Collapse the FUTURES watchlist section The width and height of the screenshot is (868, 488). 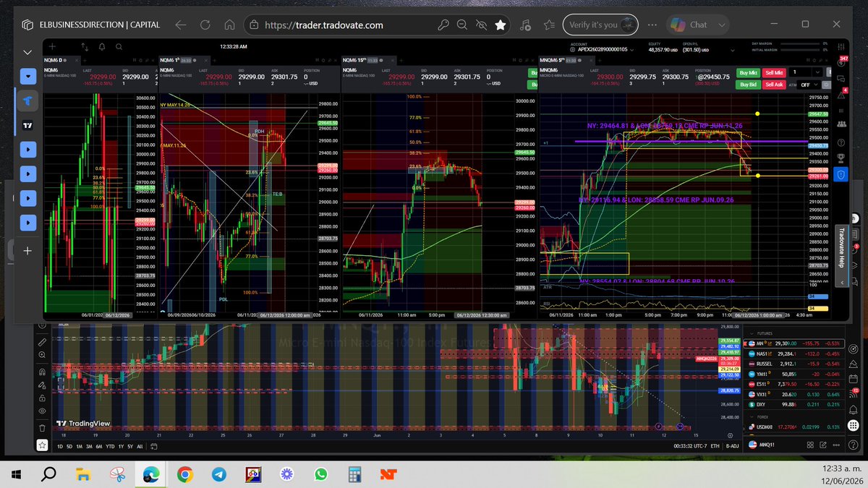pos(752,333)
